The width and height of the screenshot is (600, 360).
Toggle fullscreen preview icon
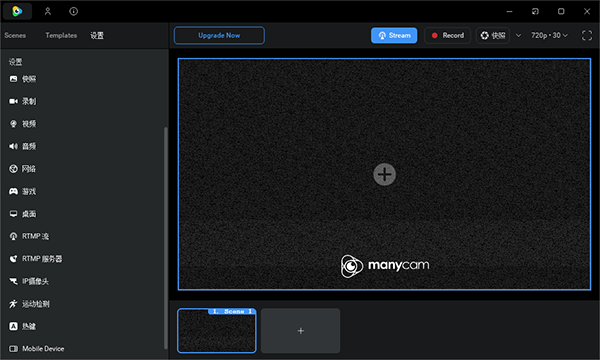pyautogui.click(x=587, y=35)
